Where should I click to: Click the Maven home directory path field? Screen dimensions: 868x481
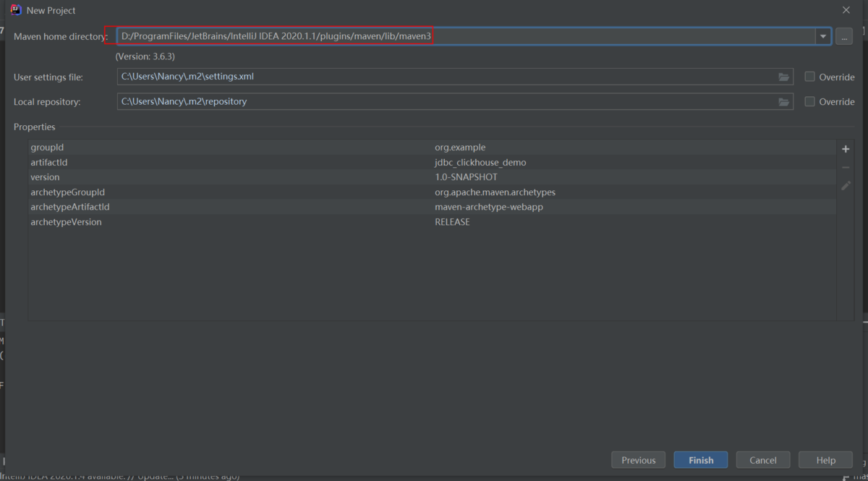pos(466,36)
